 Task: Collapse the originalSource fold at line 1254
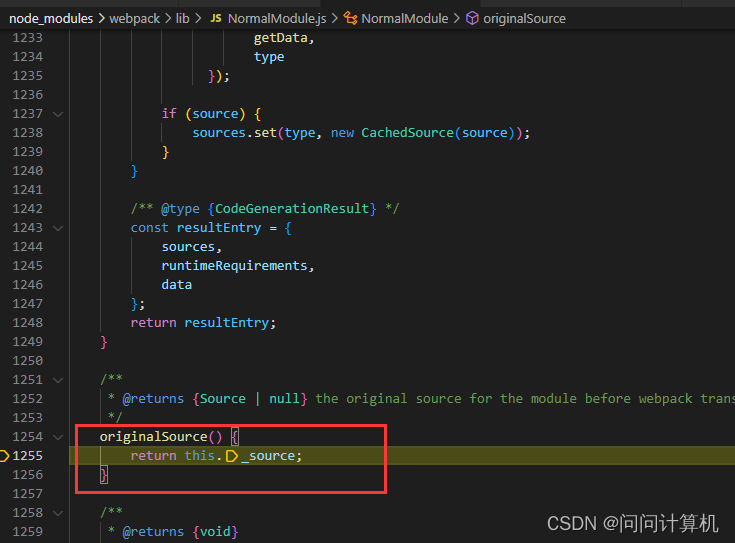(x=58, y=437)
